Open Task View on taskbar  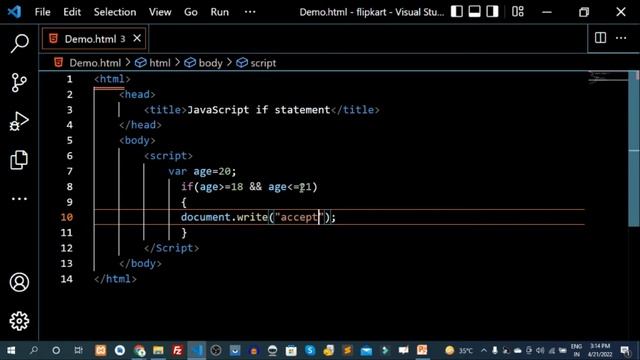[78, 350]
